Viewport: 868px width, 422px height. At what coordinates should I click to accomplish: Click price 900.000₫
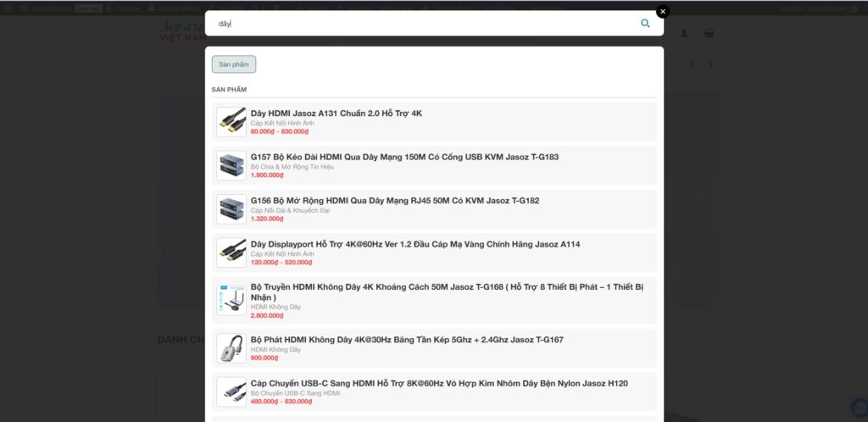pyautogui.click(x=264, y=358)
